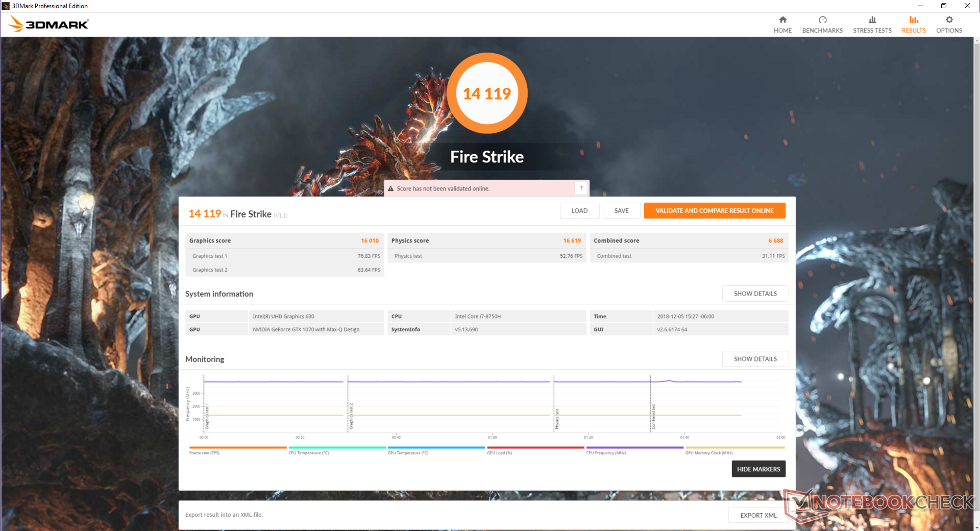Click Physics test FPS value 52.76
The image size is (980, 531).
(x=571, y=256)
